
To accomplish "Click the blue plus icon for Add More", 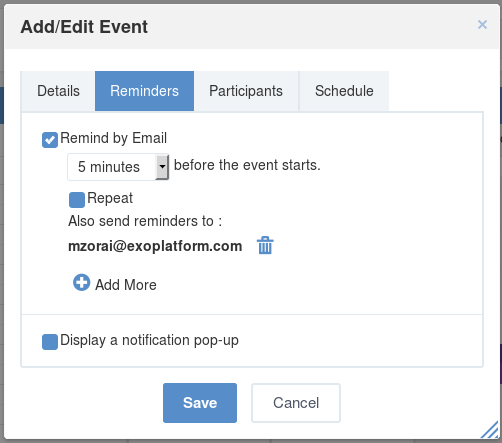I will (x=82, y=283).
